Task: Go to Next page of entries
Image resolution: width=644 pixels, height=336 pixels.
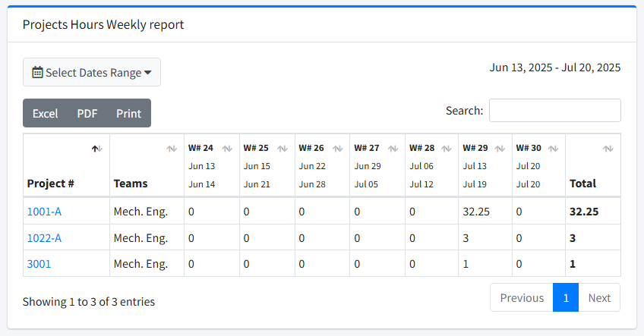Action: click(x=599, y=297)
